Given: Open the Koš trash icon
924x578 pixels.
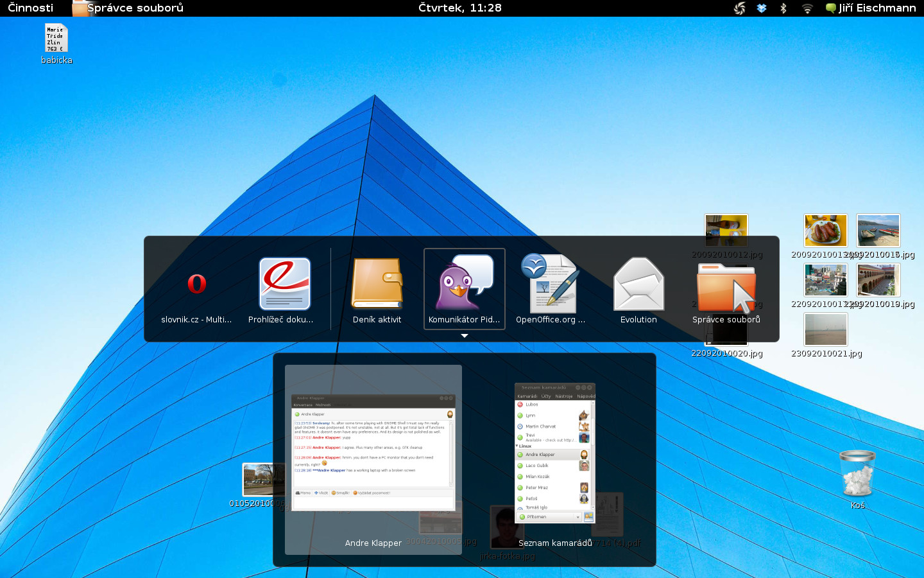Looking at the screenshot, I should tap(858, 478).
